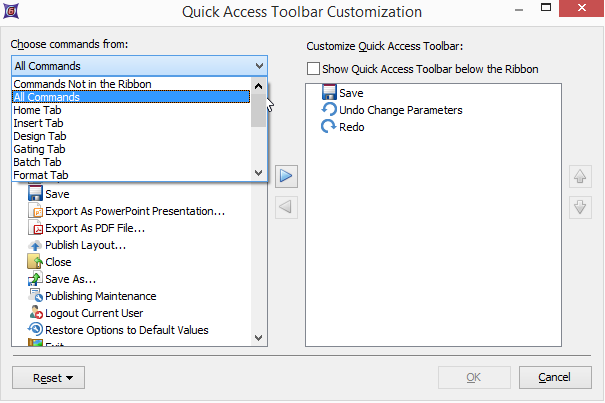The width and height of the screenshot is (605, 403).
Task: Collapse the Choose commands from dropdown
Action: (x=260, y=66)
